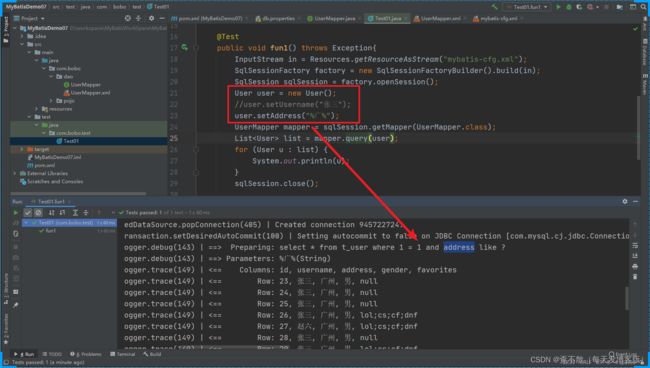Select pom.xml file in project tree

click(x=41, y=165)
